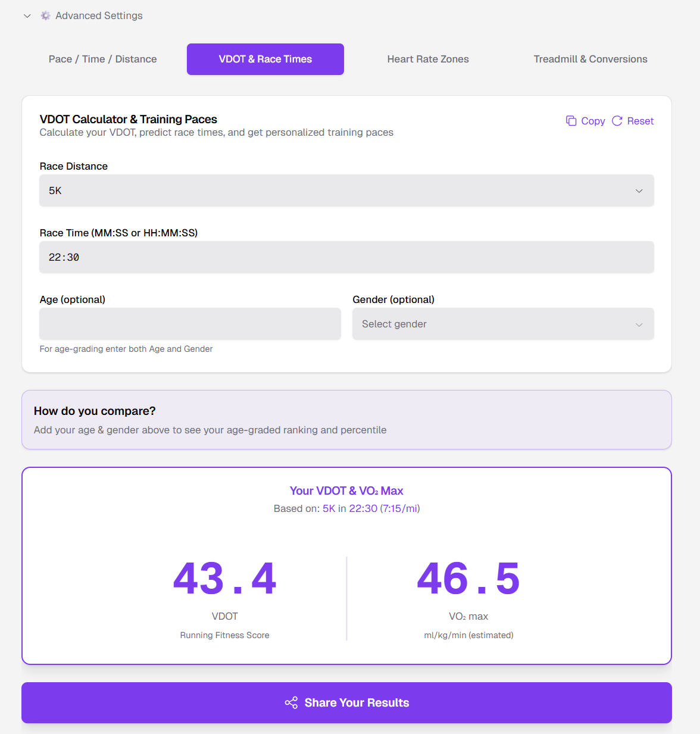This screenshot has width=700, height=734.
Task: Click the share icon on the purple button
Action: click(x=291, y=702)
